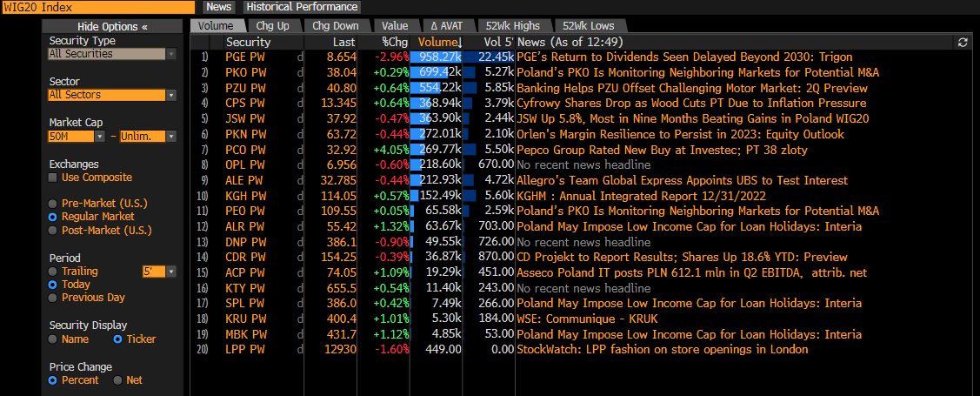The height and width of the screenshot is (396, 980).
Task: Switch to the Δ AVAT tab
Action: (x=448, y=25)
